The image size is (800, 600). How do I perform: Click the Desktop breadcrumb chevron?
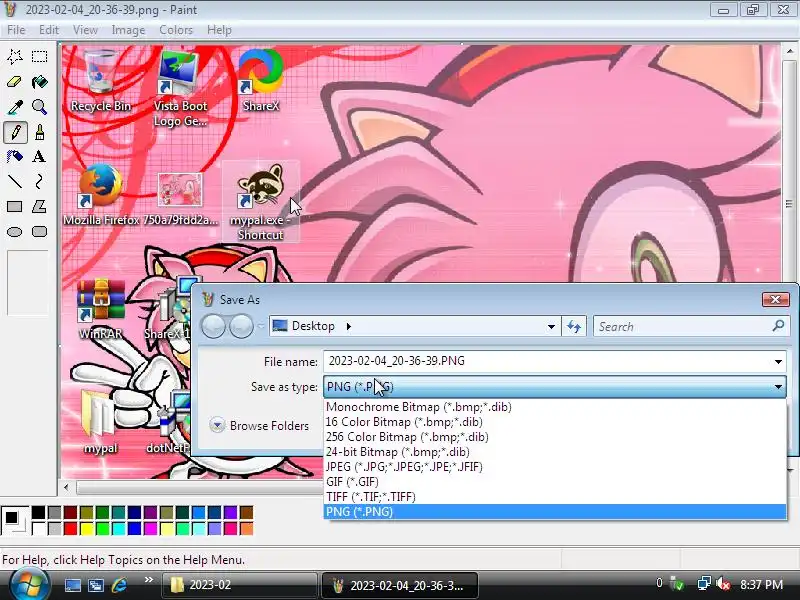[348, 326]
